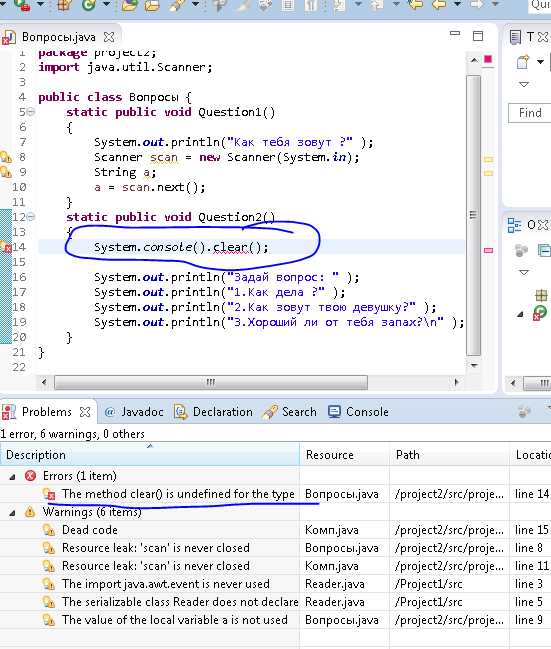This screenshot has height=649, width=551.
Task: Click the Last Edit Location arrow icon
Action: click(x=416, y=5)
